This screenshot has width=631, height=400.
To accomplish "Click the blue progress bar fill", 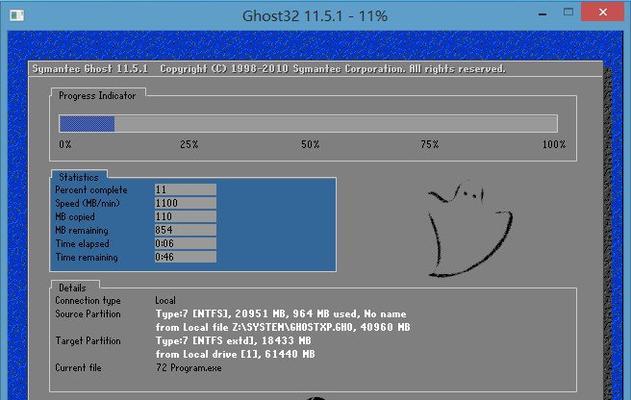I will tap(87, 124).
